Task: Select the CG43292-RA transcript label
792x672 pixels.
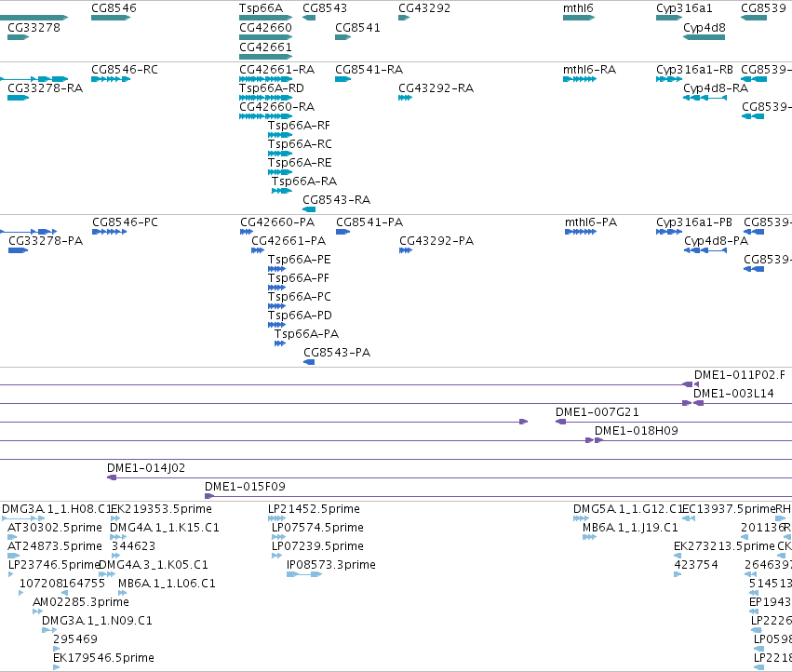Action: click(436, 88)
